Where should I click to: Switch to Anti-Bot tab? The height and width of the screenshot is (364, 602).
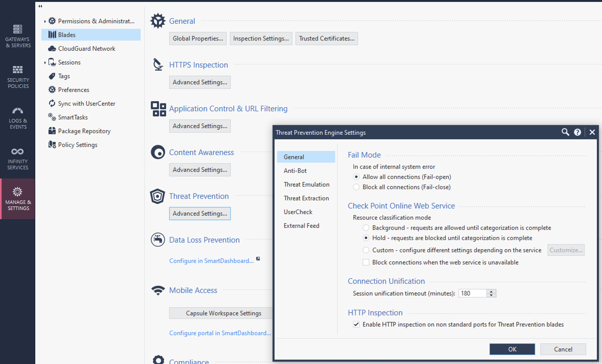click(x=306, y=171)
